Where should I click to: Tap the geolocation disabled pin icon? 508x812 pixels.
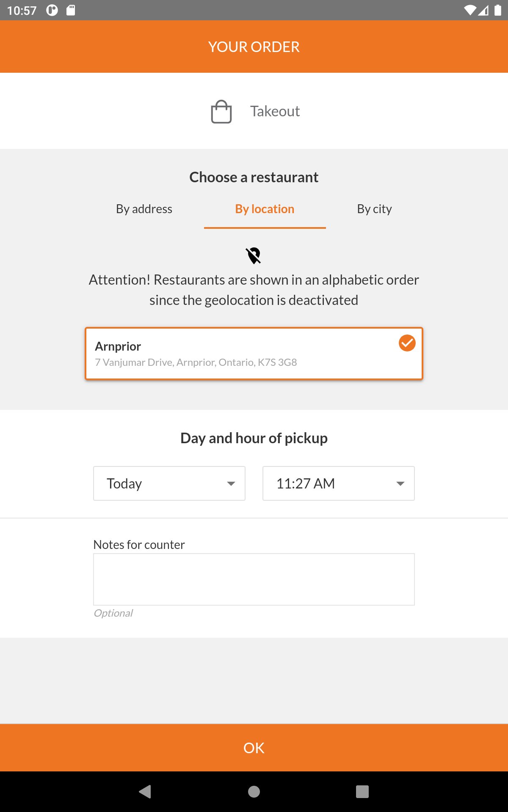click(254, 255)
